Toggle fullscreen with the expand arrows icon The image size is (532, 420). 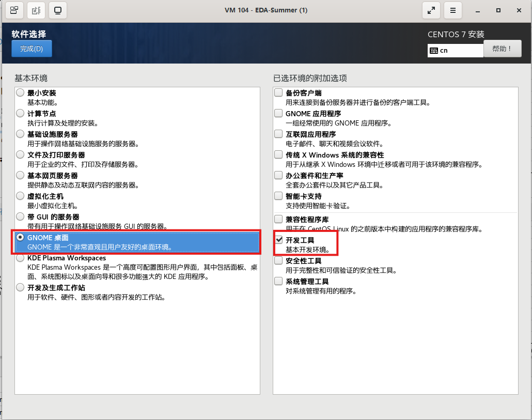coord(431,10)
